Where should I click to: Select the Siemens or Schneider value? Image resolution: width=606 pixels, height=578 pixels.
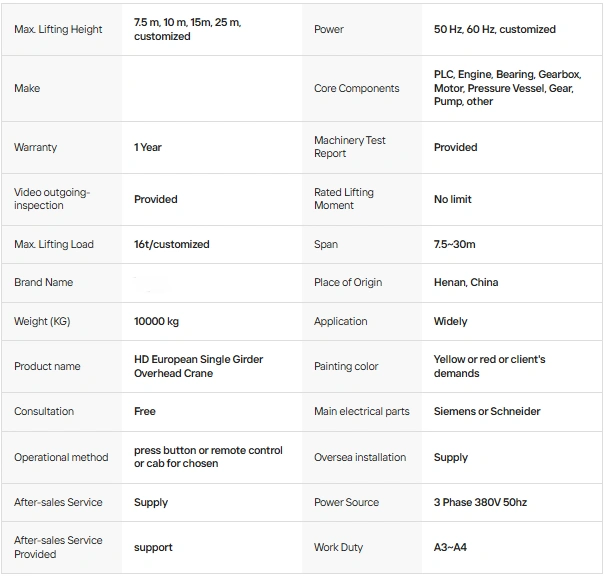487,411
